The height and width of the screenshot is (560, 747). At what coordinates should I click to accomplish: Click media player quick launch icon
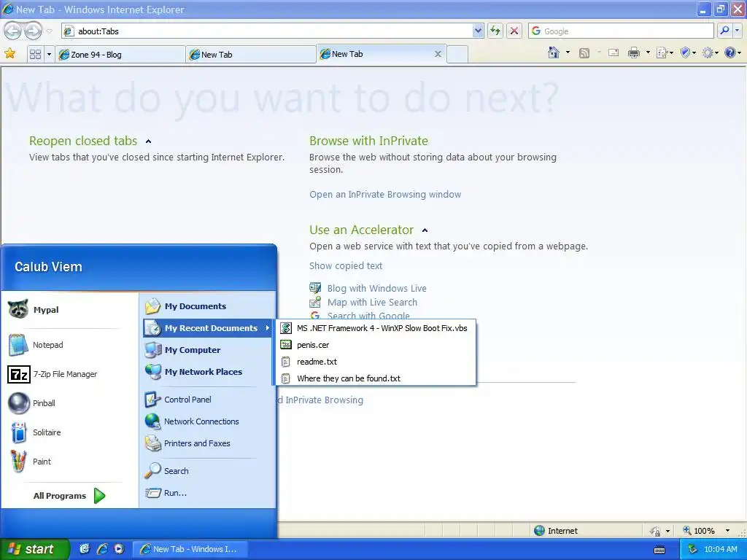119,549
